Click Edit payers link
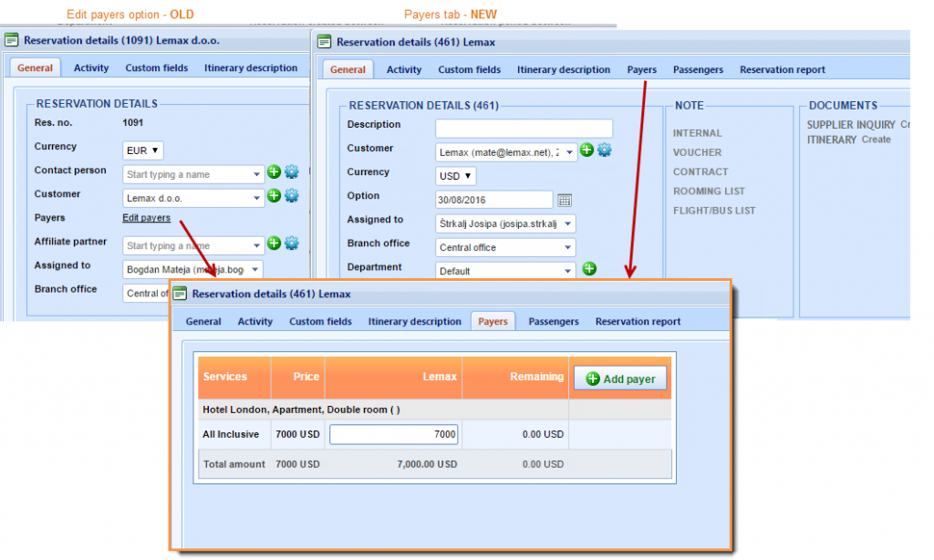934x560 pixels. 147,218
